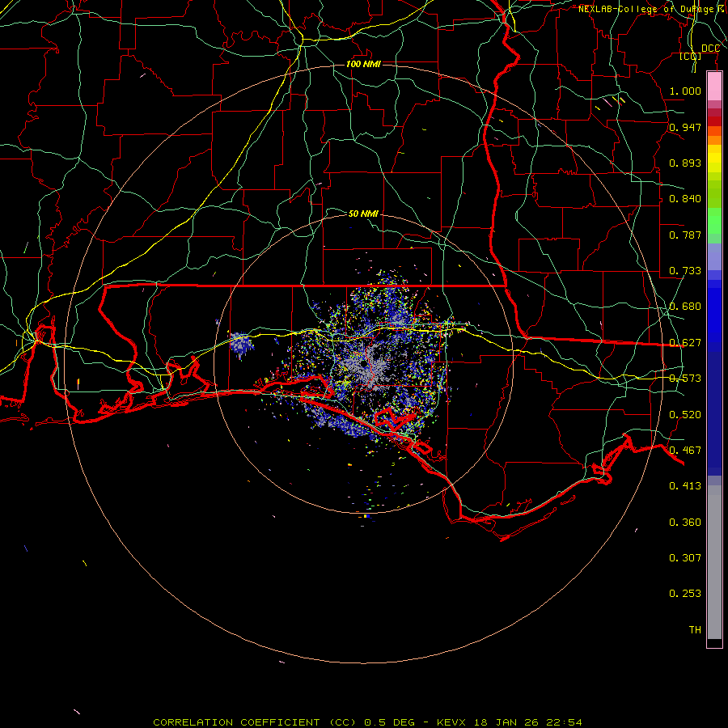This screenshot has height=728, width=728.
Task: Click the NEXLAB-College of DuPage credit text
Action: click(653, 9)
